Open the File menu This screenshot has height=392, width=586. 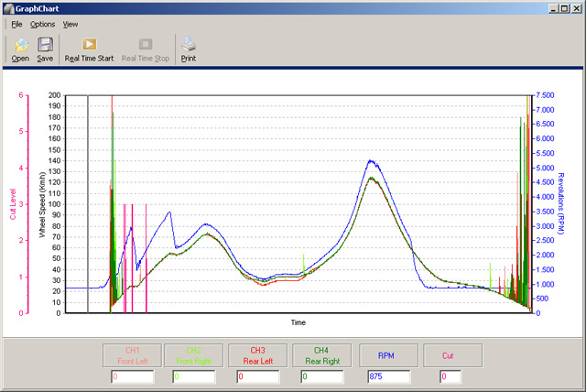click(16, 25)
